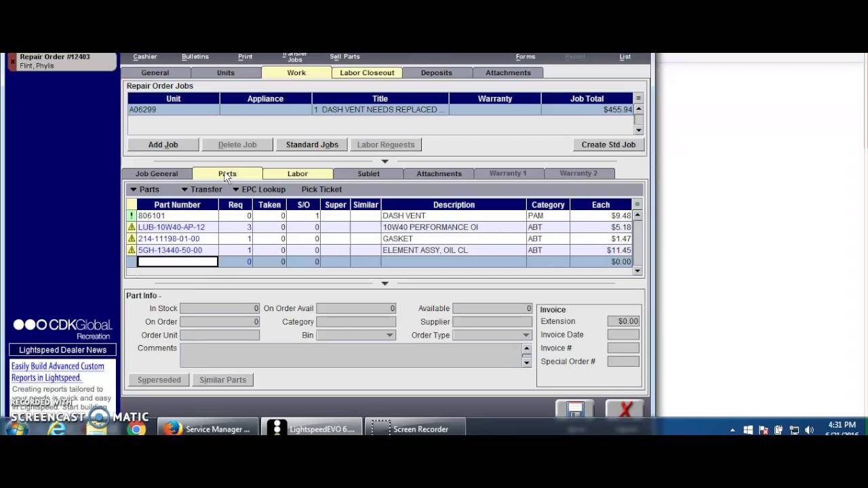
Task: Switch to the Units tab
Action: (x=226, y=73)
